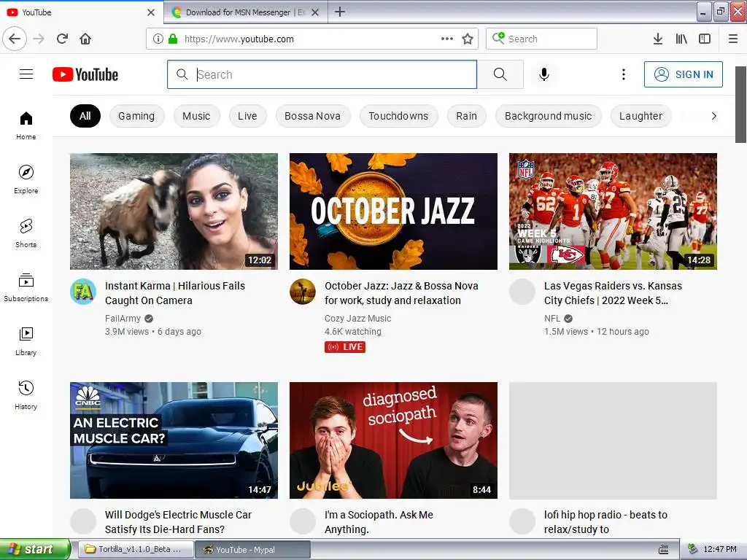Open the Windows start button
747x560 pixels.
tap(35, 550)
